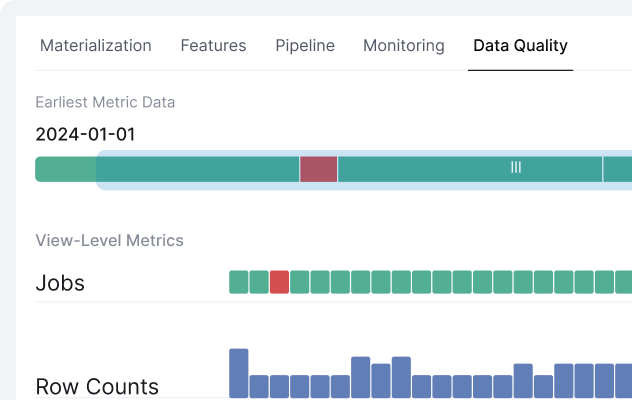Click the View-Level Metrics heading
The height and width of the screenshot is (400, 632).
pos(109,241)
